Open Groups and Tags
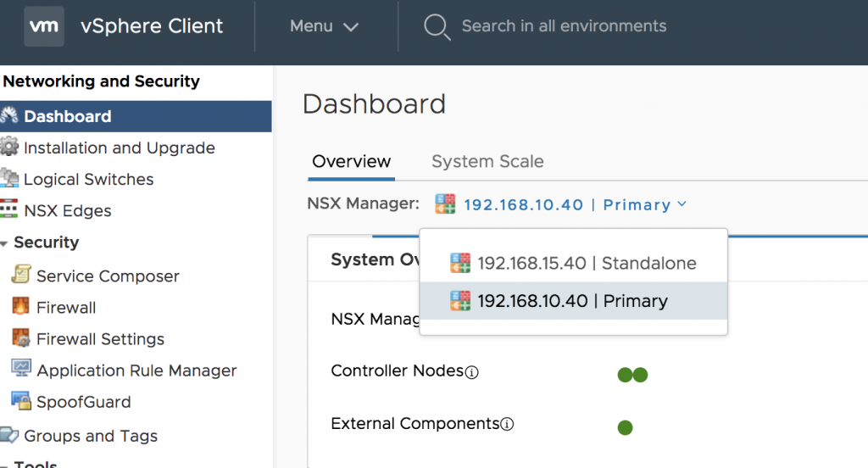The width and height of the screenshot is (868, 468). pyautogui.click(x=90, y=436)
